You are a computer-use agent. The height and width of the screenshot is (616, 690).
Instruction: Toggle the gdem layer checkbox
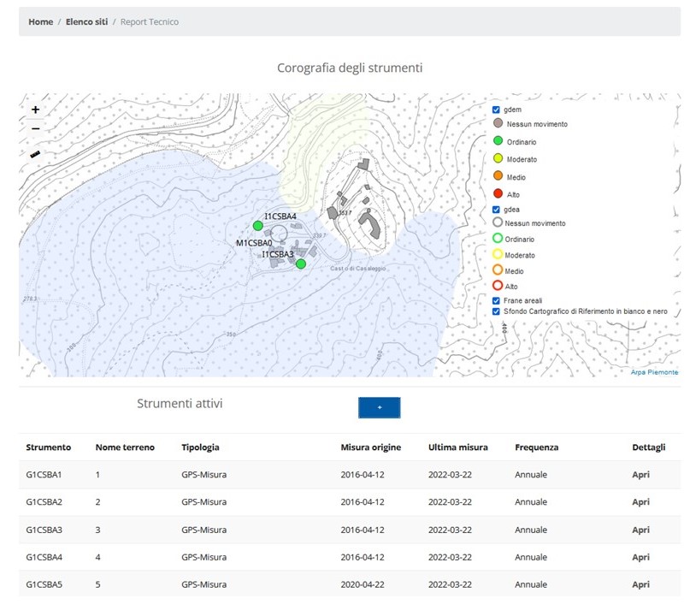[496, 110]
